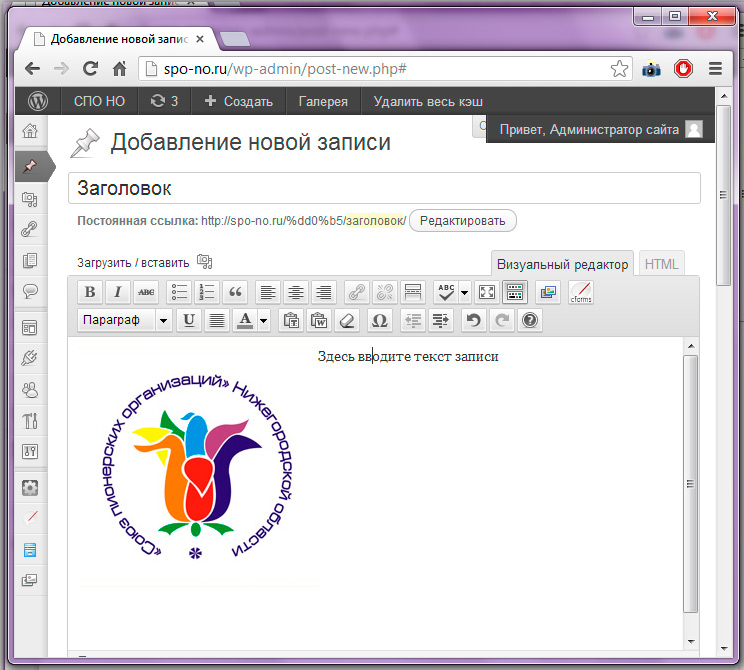The image size is (744, 670).
Task: Open Links sidebar icon
Action: (30, 229)
